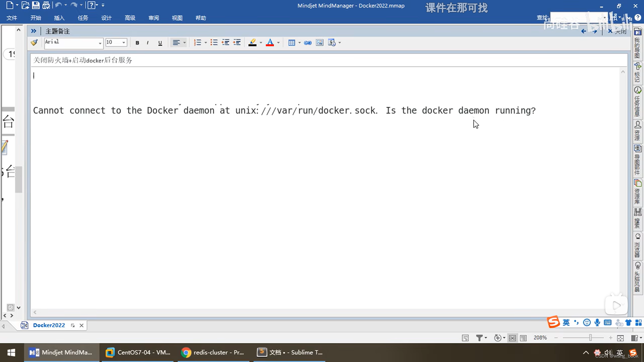Image resolution: width=644 pixels, height=362 pixels.
Task: Click the filter icon in status bar
Action: click(x=479, y=338)
